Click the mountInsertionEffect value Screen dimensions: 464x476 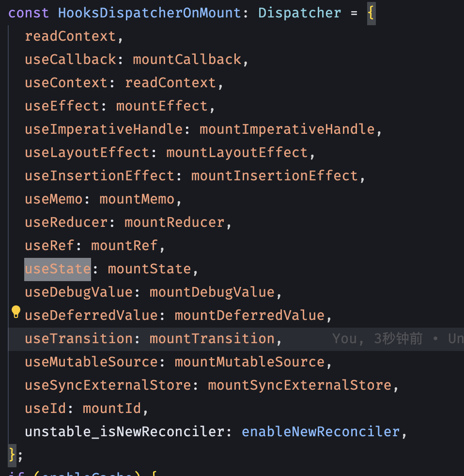point(274,176)
